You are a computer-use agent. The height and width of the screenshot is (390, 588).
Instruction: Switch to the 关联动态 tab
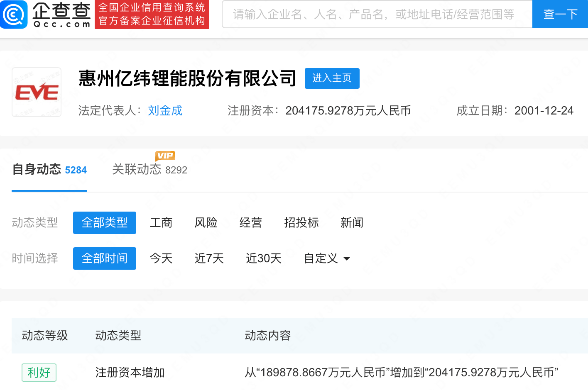pos(149,170)
